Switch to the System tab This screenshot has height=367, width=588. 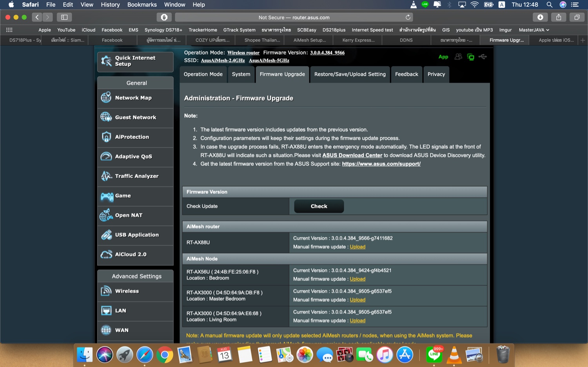click(x=241, y=74)
